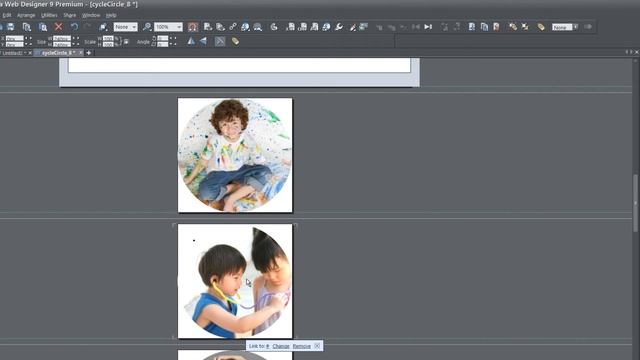
Task: Click the scale width percentage field
Action: 108,38
